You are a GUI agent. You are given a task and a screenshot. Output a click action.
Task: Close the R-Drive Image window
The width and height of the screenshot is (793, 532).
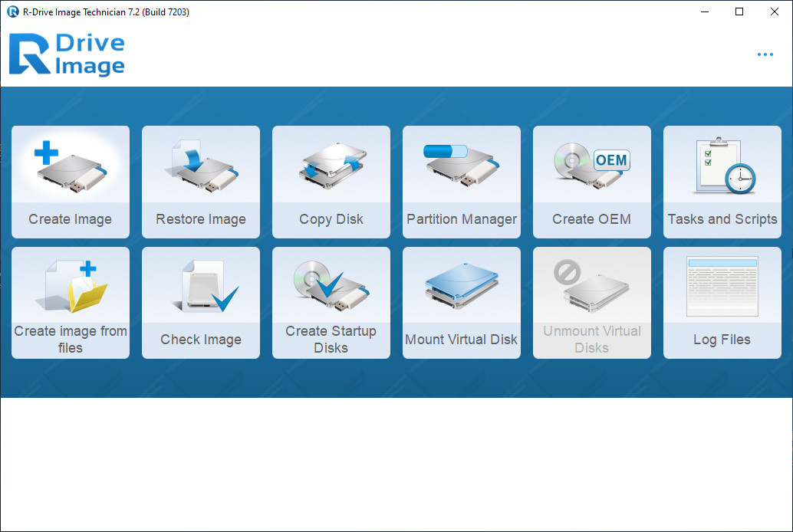[x=775, y=11]
